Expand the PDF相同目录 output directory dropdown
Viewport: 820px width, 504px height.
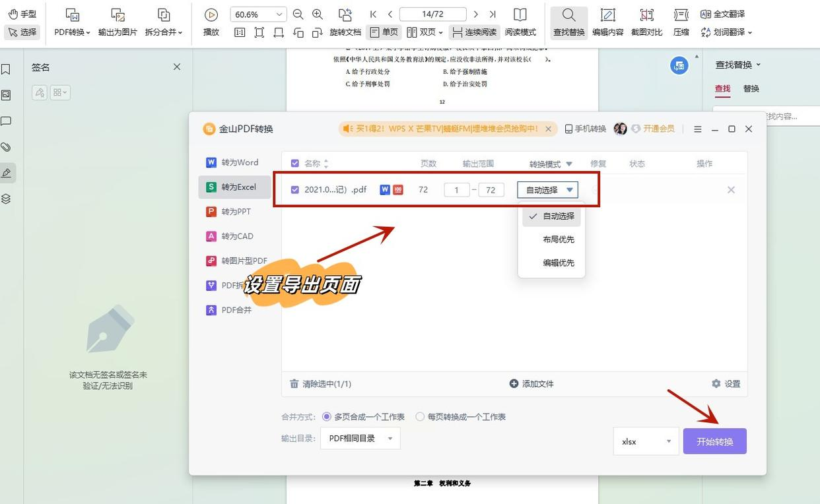[360, 438]
